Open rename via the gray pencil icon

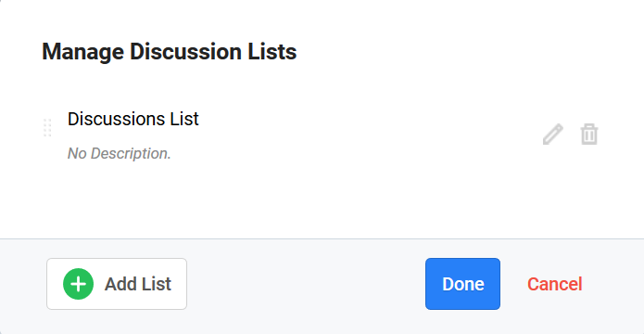[553, 135]
